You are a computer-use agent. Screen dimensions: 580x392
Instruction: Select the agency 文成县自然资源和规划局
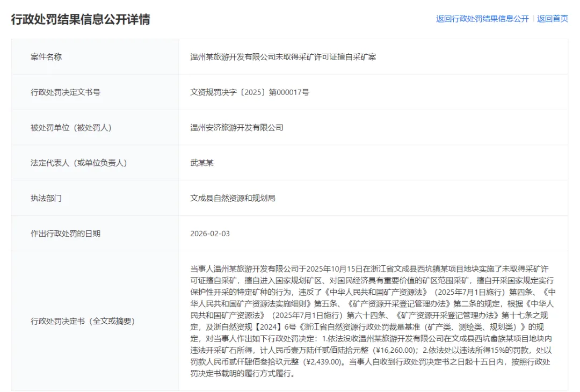(x=232, y=198)
